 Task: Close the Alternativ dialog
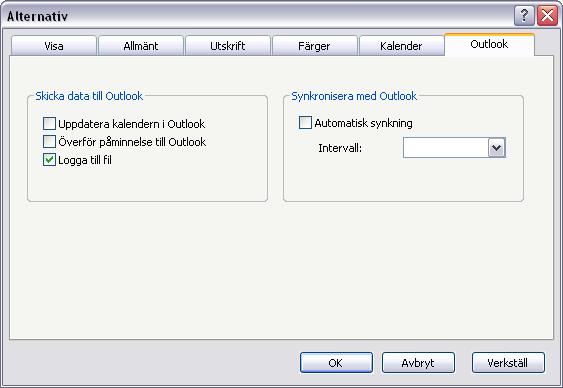click(x=547, y=16)
